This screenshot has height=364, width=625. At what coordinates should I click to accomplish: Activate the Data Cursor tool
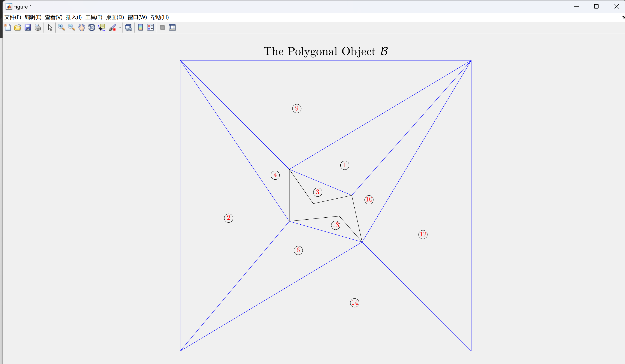pyautogui.click(x=102, y=28)
